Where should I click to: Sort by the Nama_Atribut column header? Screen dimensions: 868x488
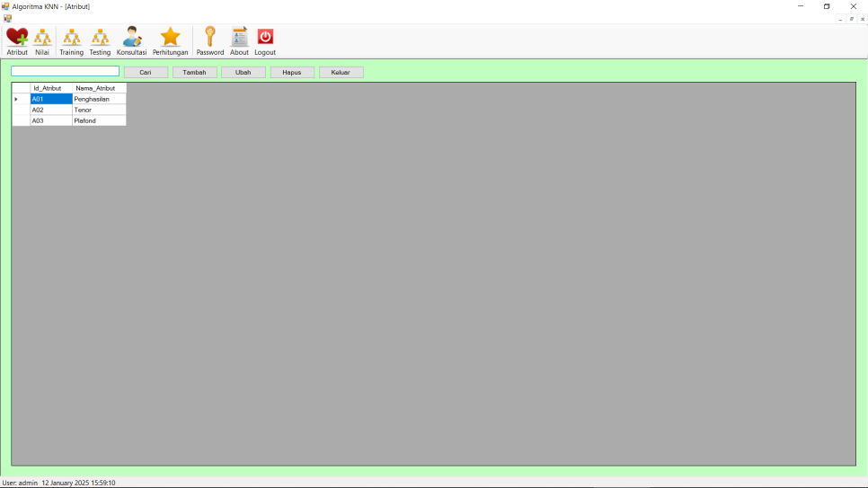coord(99,88)
